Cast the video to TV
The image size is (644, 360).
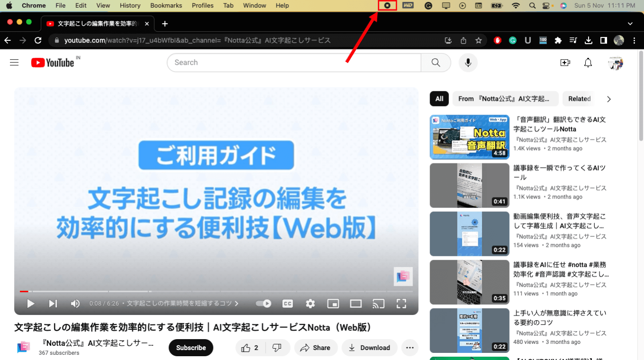(x=378, y=304)
